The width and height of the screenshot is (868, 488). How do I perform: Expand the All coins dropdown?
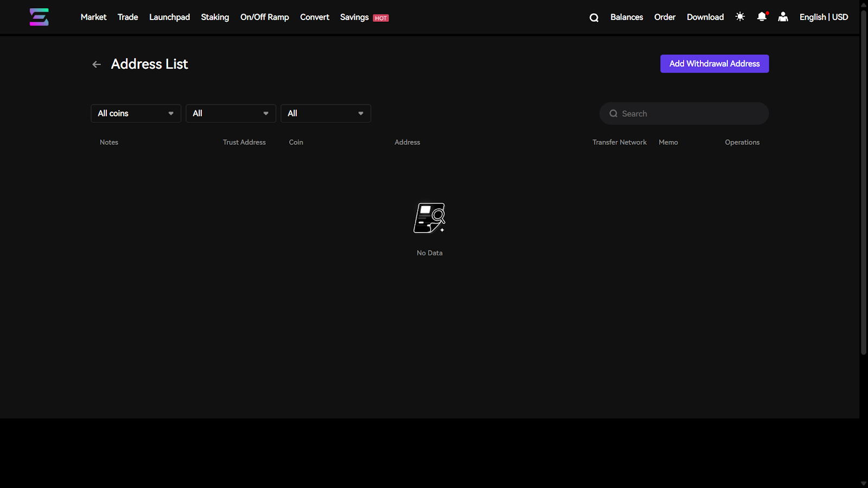pos(136,113)
